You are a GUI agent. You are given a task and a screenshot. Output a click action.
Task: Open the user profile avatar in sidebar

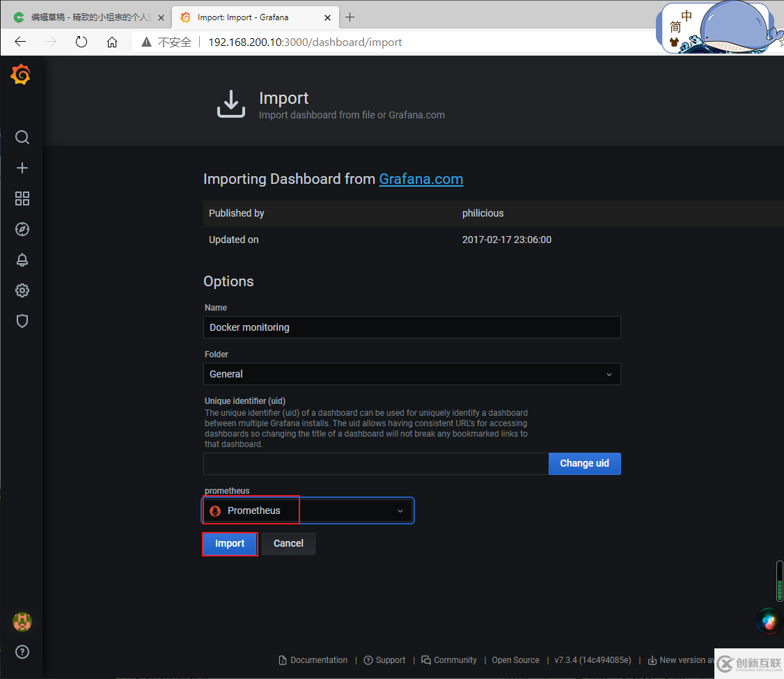(x=22, y=622)
